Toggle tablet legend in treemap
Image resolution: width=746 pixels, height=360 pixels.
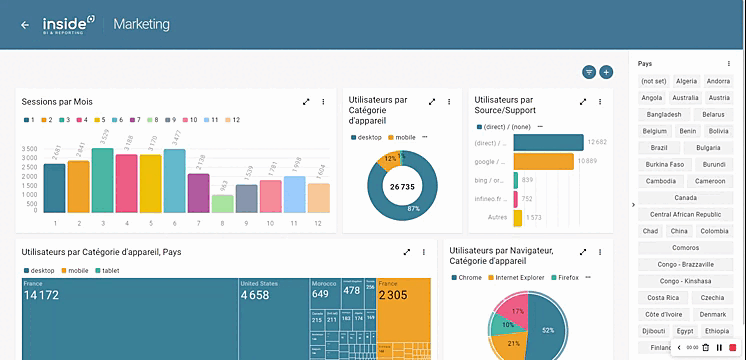107,271
